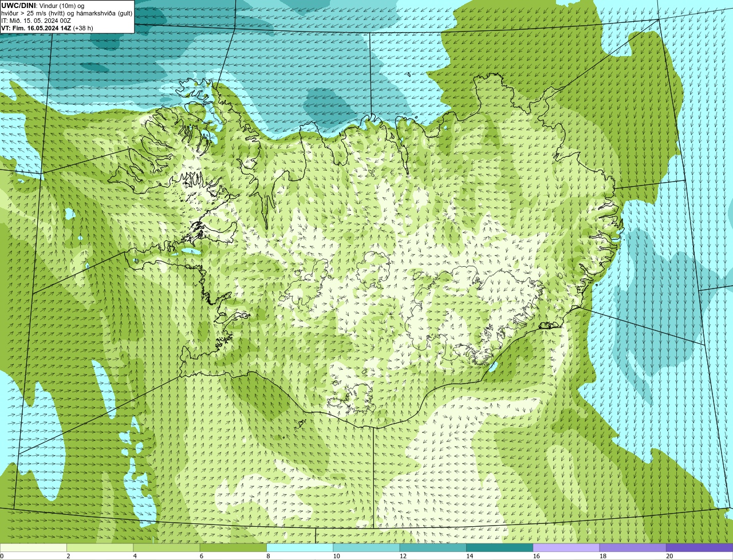Image resolution: width=733 pixels, height=560 pixels.
Task: Click the legend scale label '8'
Action: [268, 556]
